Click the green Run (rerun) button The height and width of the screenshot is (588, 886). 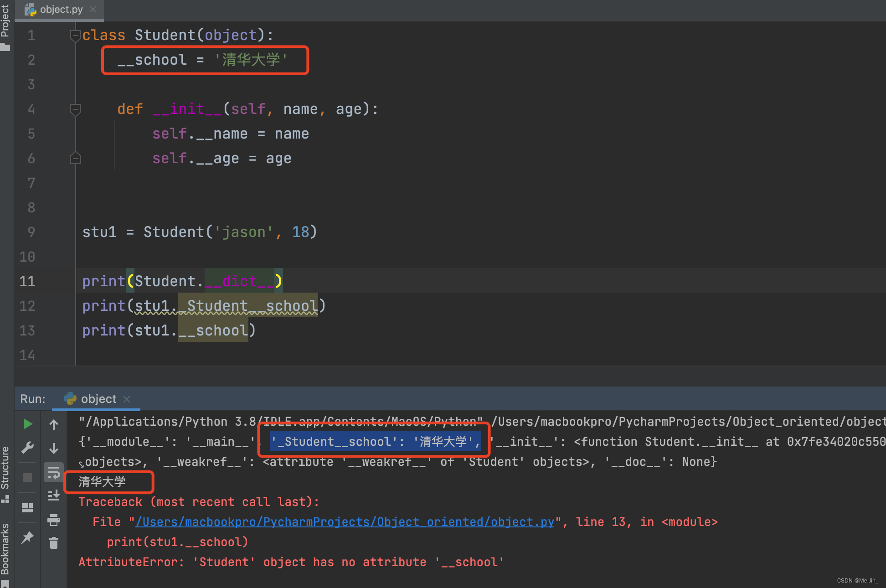(x=27, y=424)
